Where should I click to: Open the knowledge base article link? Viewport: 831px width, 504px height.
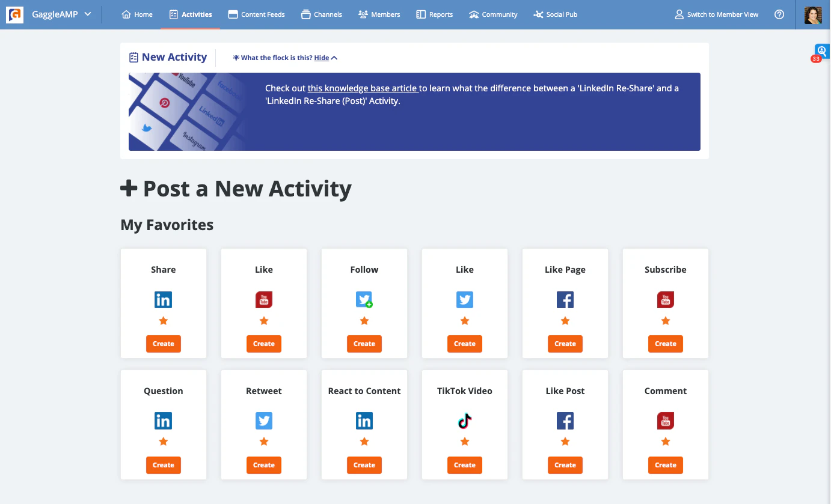point(362,88)
